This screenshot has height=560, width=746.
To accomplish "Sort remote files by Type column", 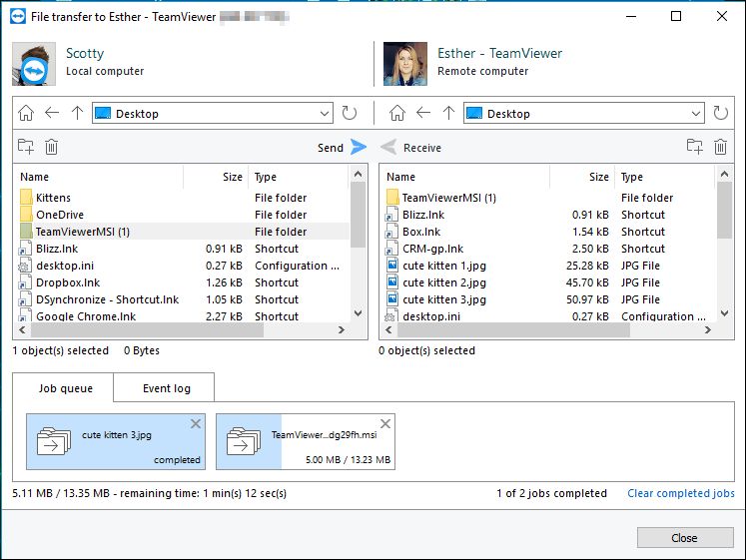I will [665, 177].
